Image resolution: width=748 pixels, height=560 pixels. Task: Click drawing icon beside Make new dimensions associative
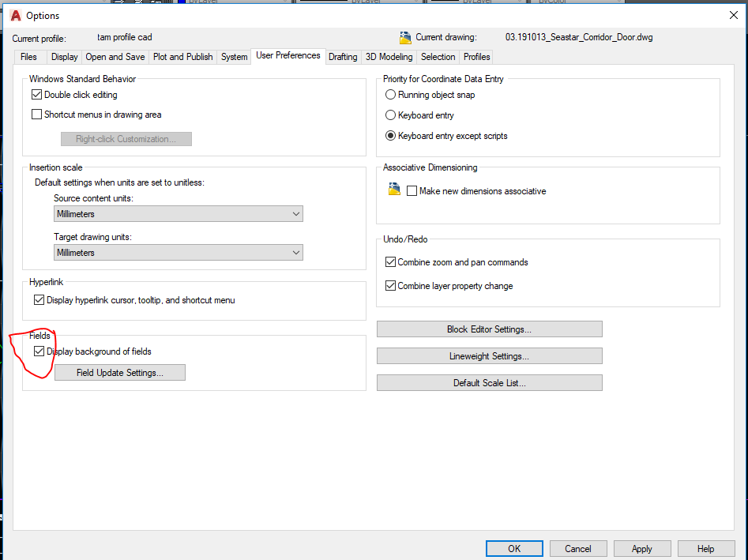coord(395,190)
